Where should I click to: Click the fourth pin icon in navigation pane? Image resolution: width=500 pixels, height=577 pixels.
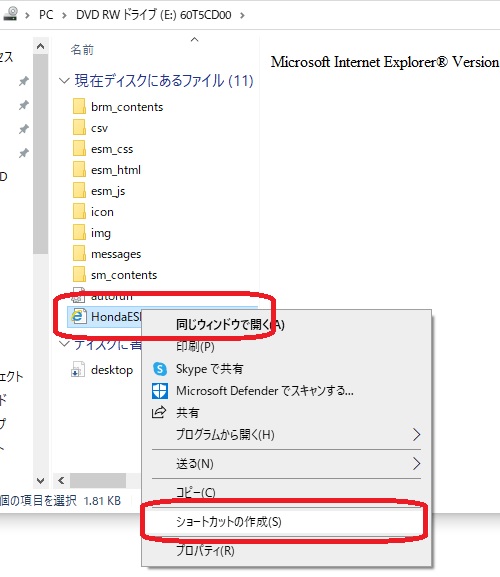pos(24,153)
